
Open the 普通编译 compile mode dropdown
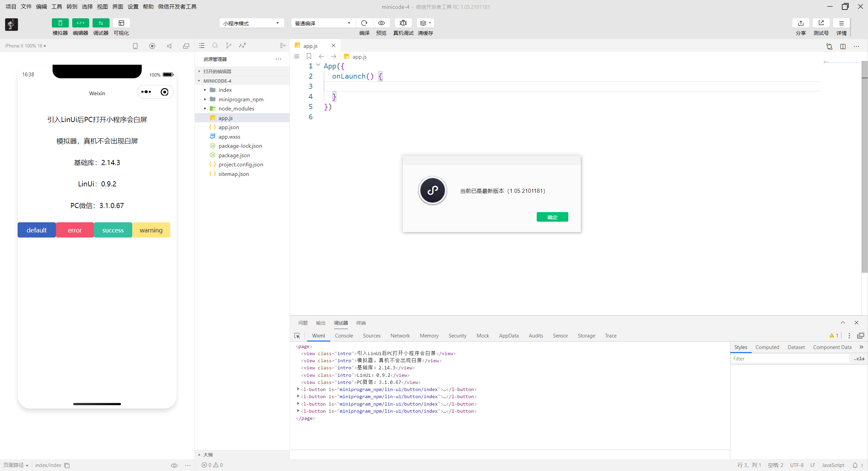[322, 23]
